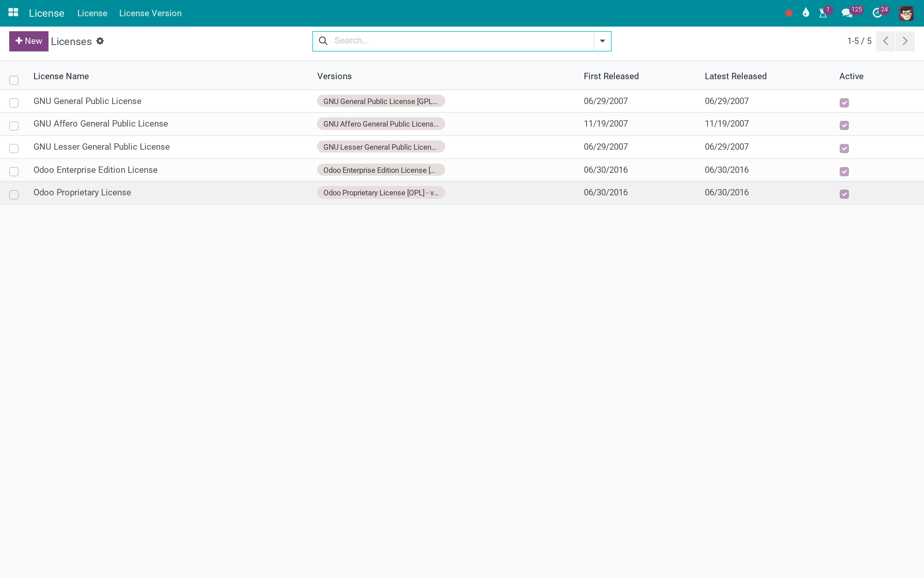
Task: Go to previous page of records
Action: (x=885, y=41)
